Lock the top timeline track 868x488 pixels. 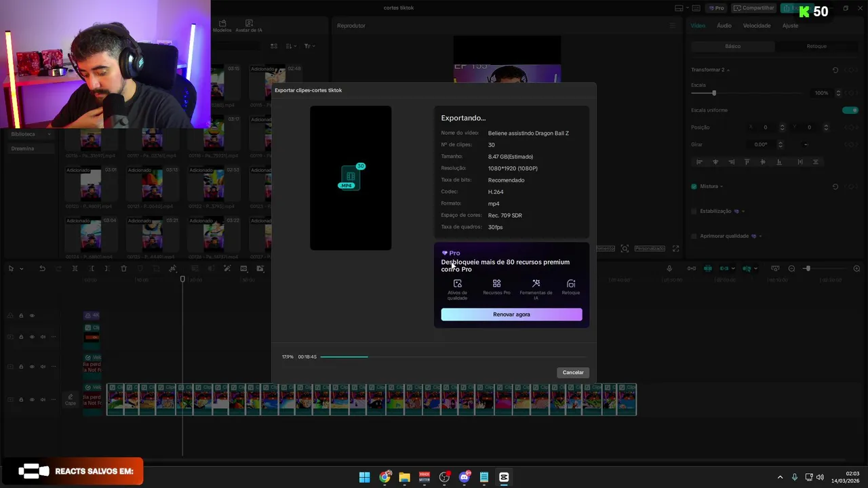click(21, 316)
